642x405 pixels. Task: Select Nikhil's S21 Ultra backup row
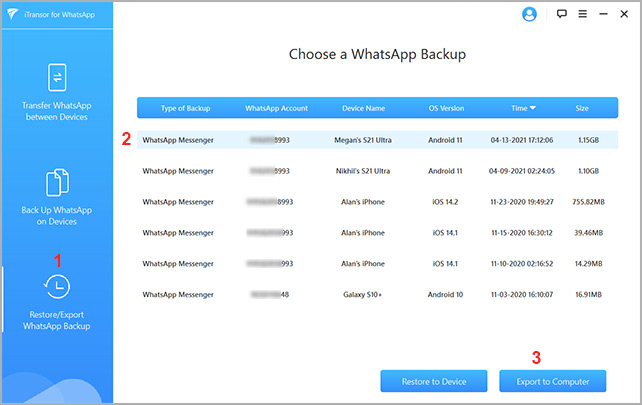377,171
